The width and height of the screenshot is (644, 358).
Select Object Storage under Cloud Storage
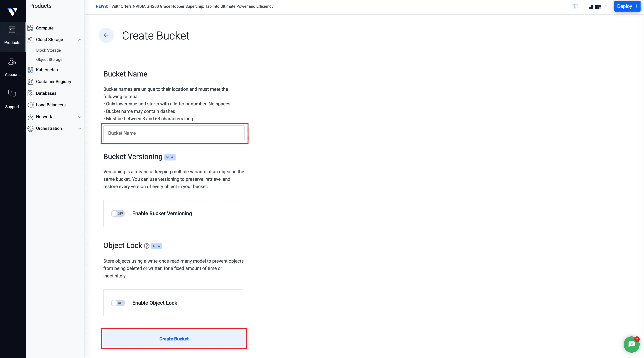click(49, 60)
